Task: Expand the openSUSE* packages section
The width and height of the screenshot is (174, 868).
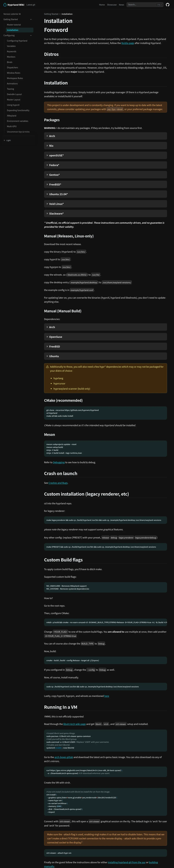Action: click(105, 155)
